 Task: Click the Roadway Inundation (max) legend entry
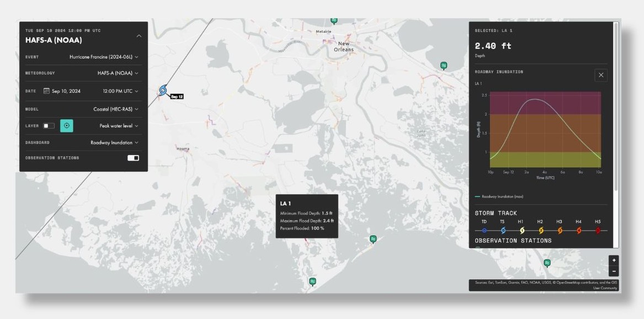point(499,196)
